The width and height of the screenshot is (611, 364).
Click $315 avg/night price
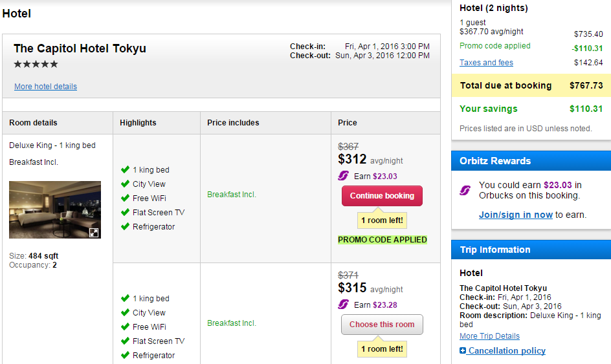pos(370,288)
